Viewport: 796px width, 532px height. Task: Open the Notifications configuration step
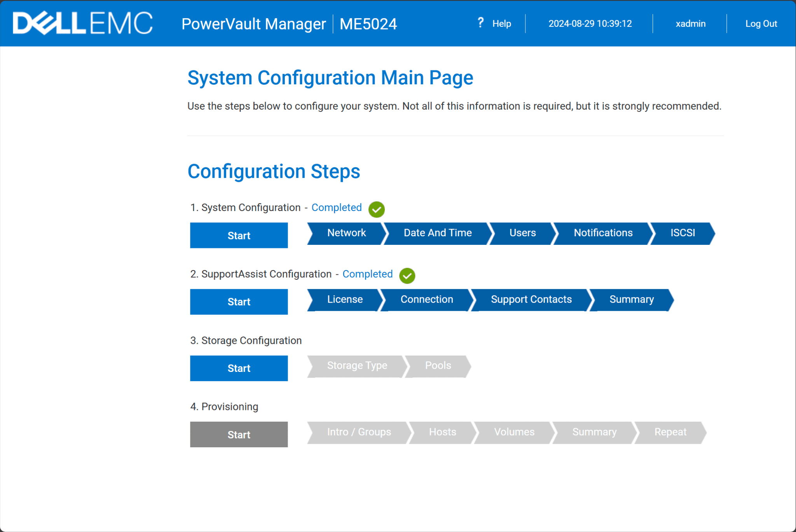(603, 233)
